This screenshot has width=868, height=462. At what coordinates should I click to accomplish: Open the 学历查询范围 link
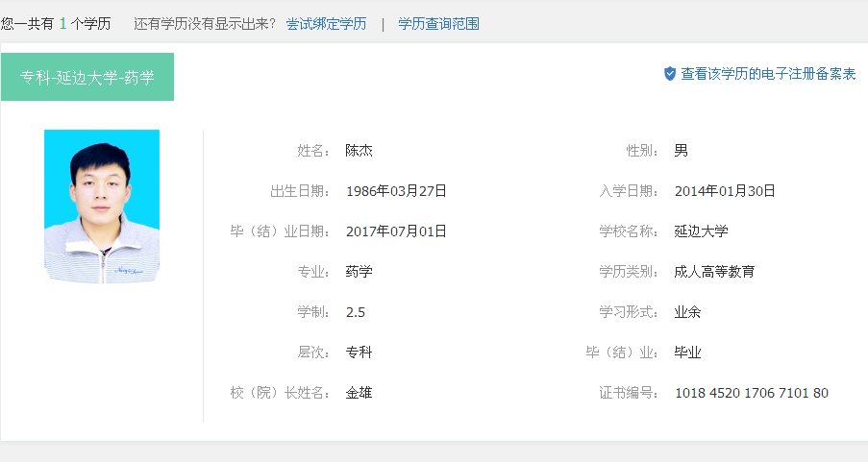(x=438, y=24)
